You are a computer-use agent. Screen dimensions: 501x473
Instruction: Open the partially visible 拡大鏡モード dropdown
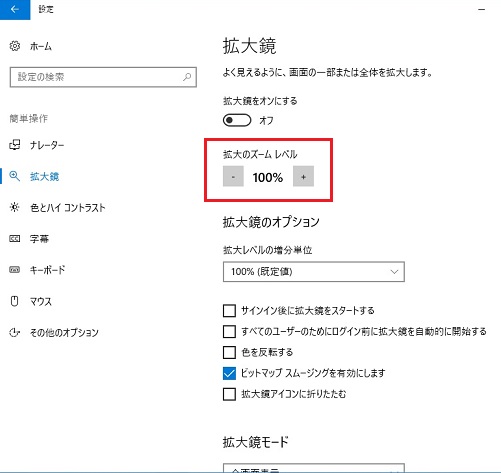[x=314, y=468]
